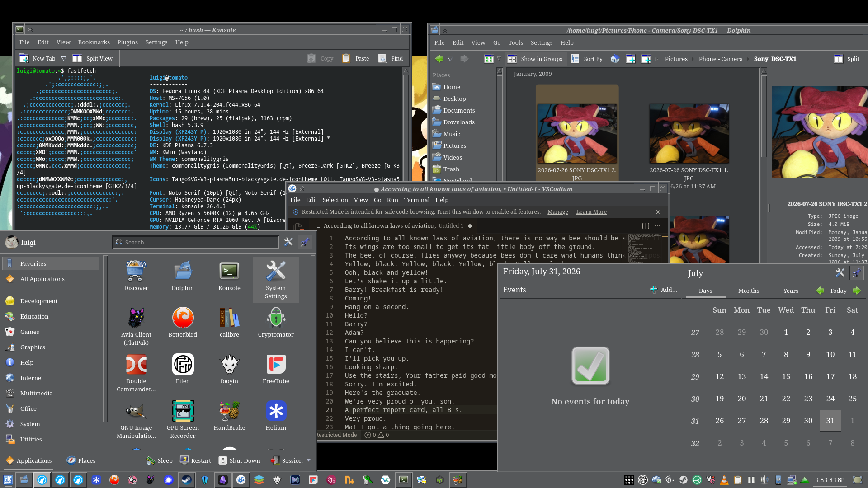Click the Konsole vertical scrollbar
Viewport: 868px width, 488px height.
406,149
